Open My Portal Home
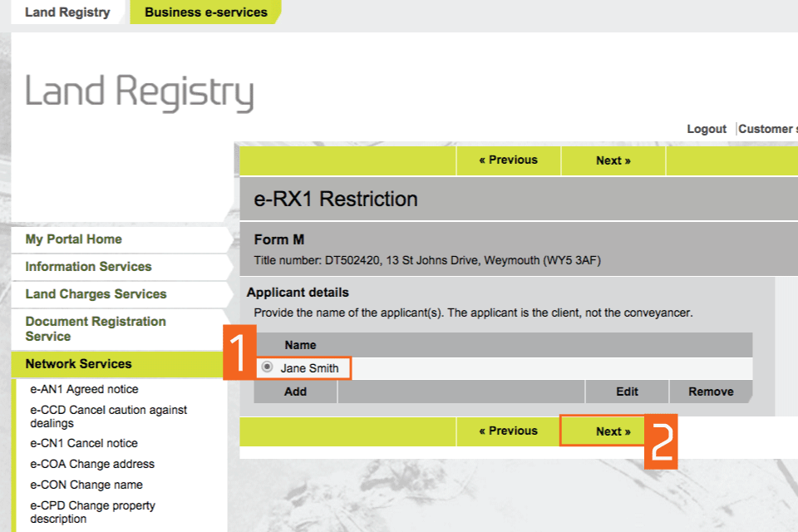 73,239
